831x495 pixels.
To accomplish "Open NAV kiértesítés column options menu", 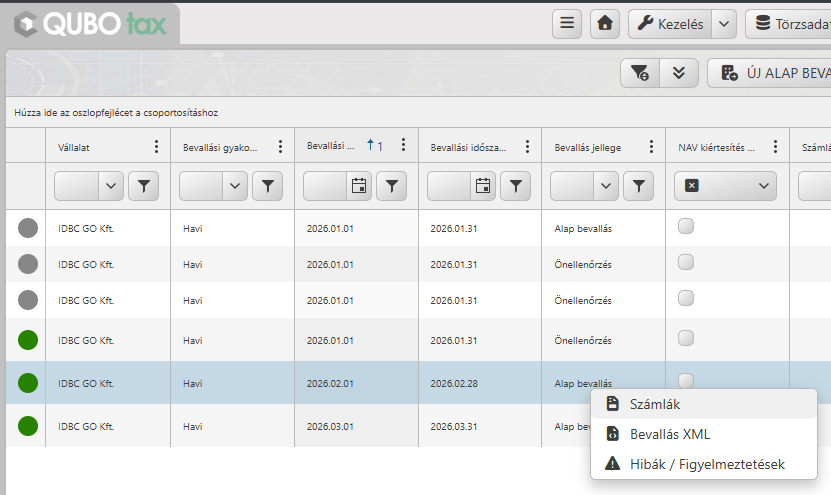I will click(775, 147).
